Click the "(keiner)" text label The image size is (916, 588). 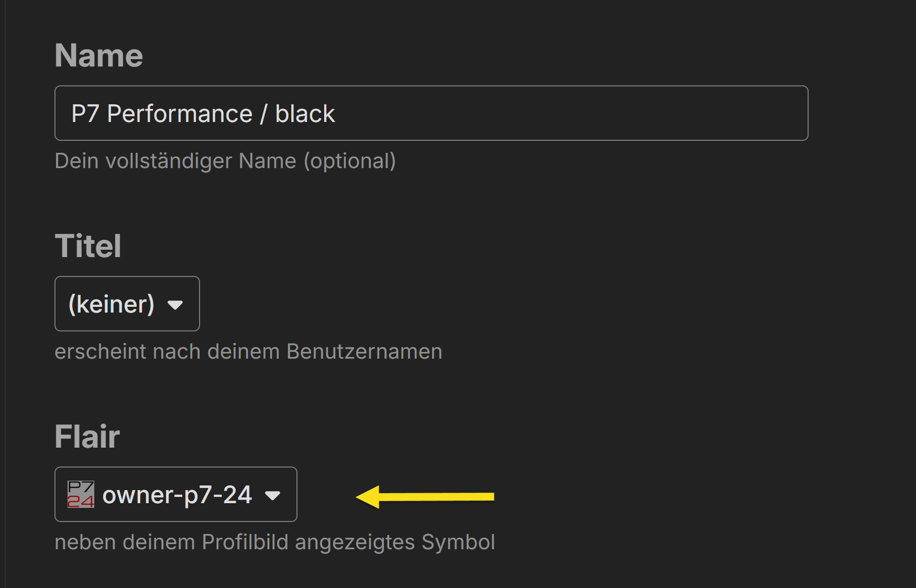coord(112,304)
